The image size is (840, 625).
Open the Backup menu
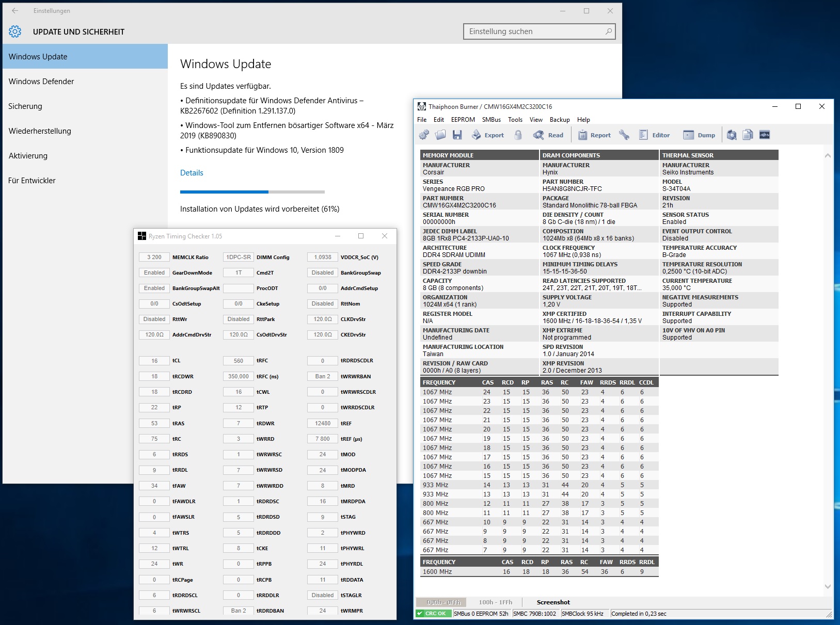pos(560,120)
